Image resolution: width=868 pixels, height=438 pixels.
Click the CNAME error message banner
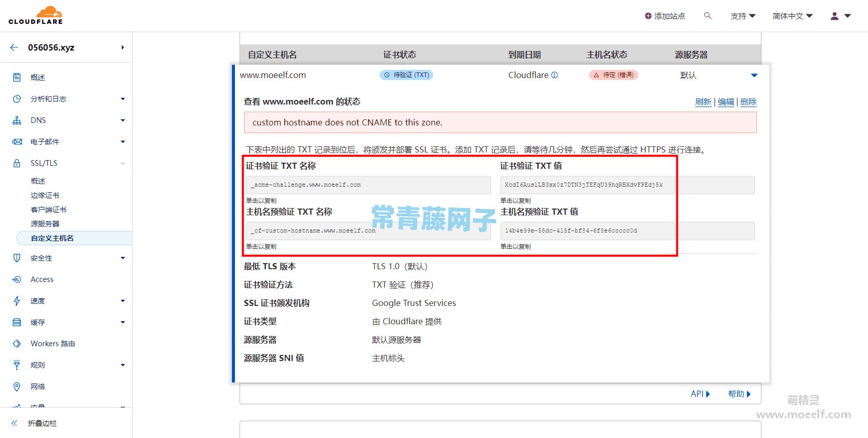click(501, 122)
